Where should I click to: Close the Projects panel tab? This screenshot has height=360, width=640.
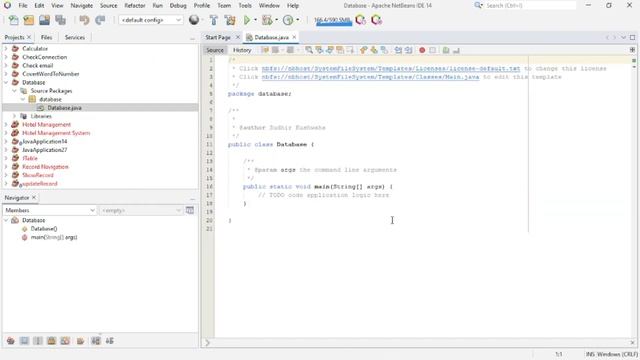[29, 37]
